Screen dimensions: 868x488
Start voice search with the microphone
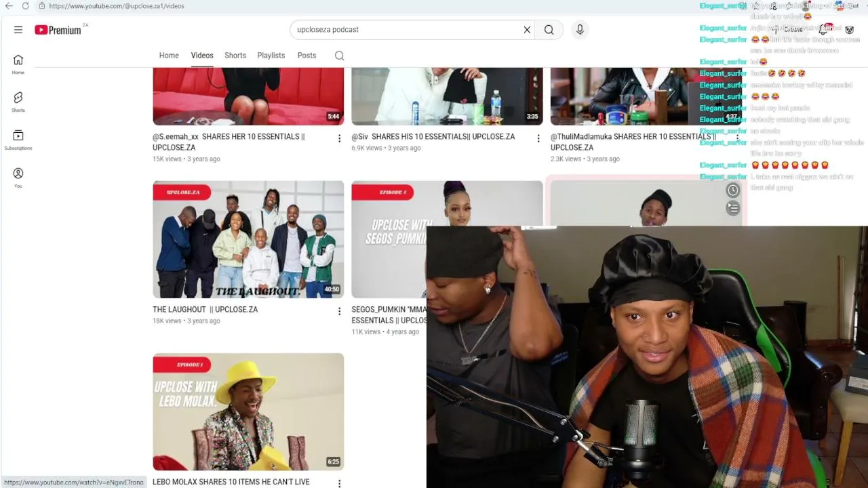click(580, 30)
